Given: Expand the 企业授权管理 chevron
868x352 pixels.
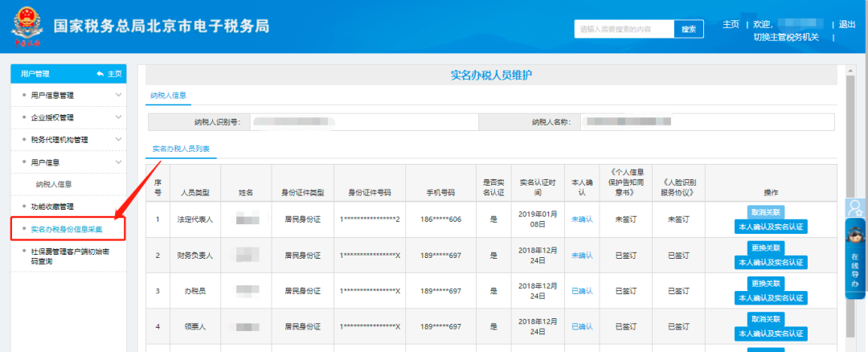Looking at the screenshot, I should (x=118, y=117).
